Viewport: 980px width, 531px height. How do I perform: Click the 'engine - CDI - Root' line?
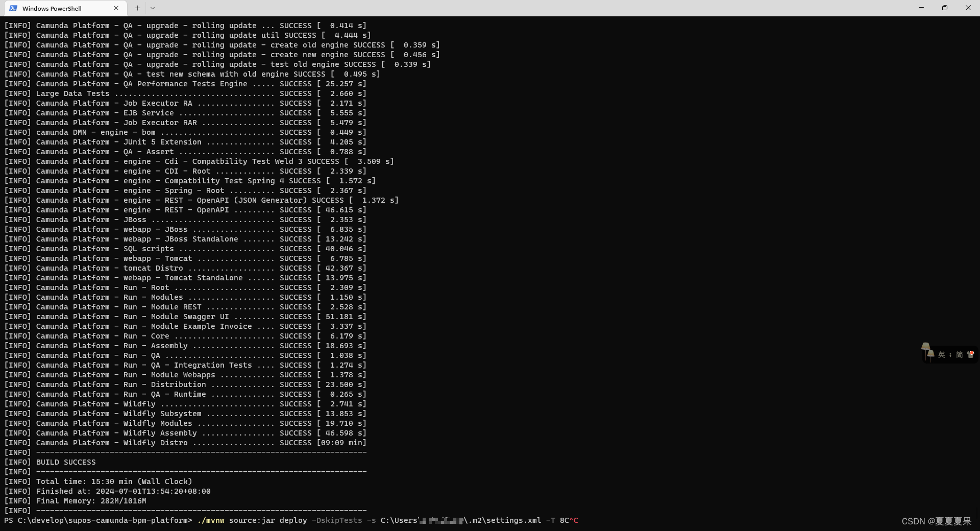185,171
